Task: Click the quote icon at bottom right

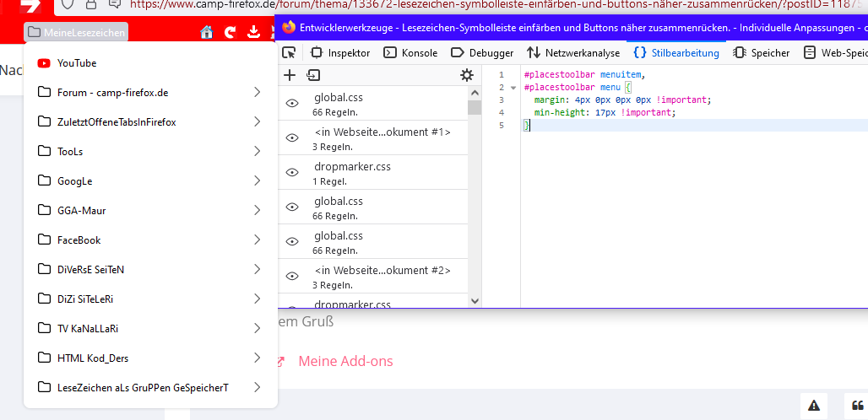Action: click(x=858, y=406)
